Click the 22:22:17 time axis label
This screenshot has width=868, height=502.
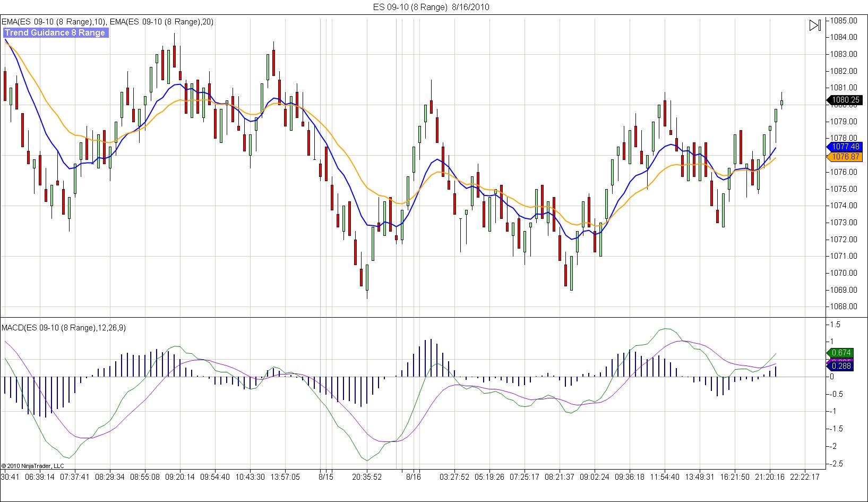(x=805, y=477)
